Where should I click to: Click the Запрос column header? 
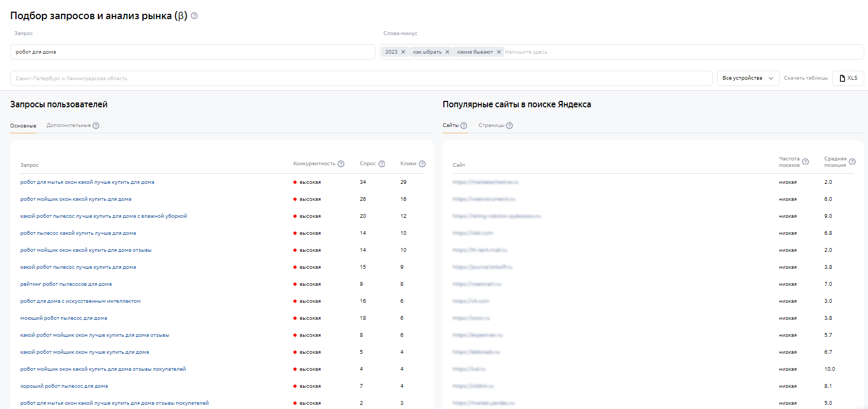coord(29,165)
